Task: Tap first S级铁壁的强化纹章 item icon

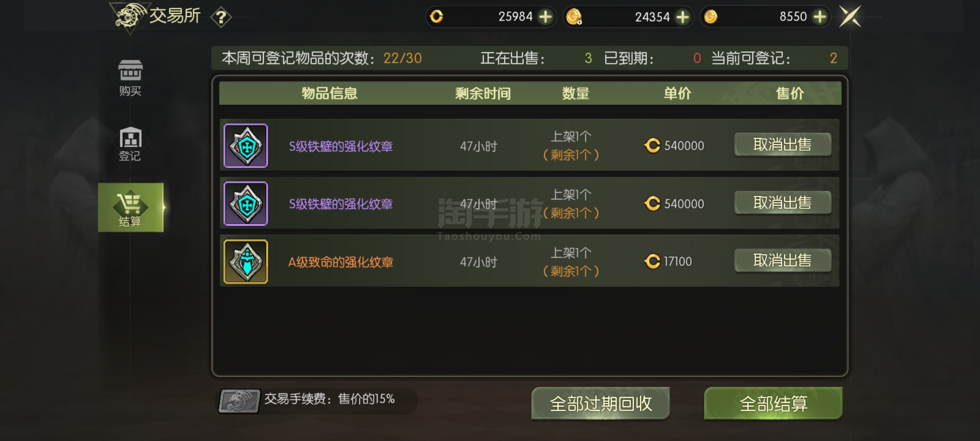Action: pyautogui.click(x=246, y=146)
